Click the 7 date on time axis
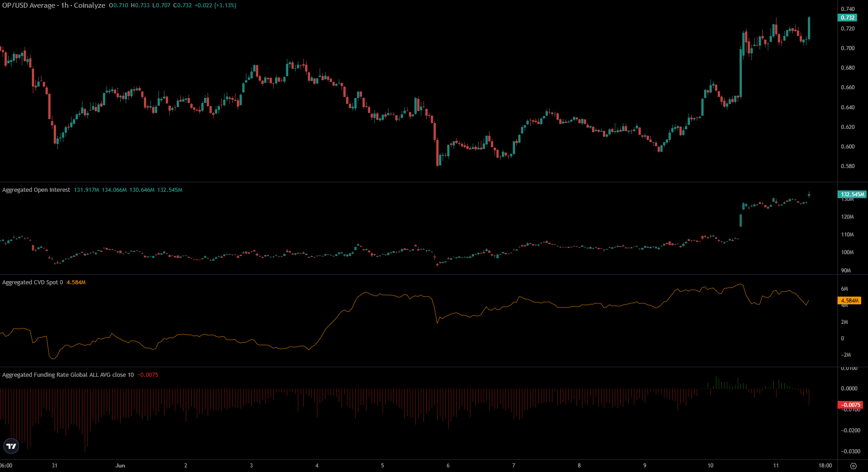868x472 pixels. coord(514,466)
